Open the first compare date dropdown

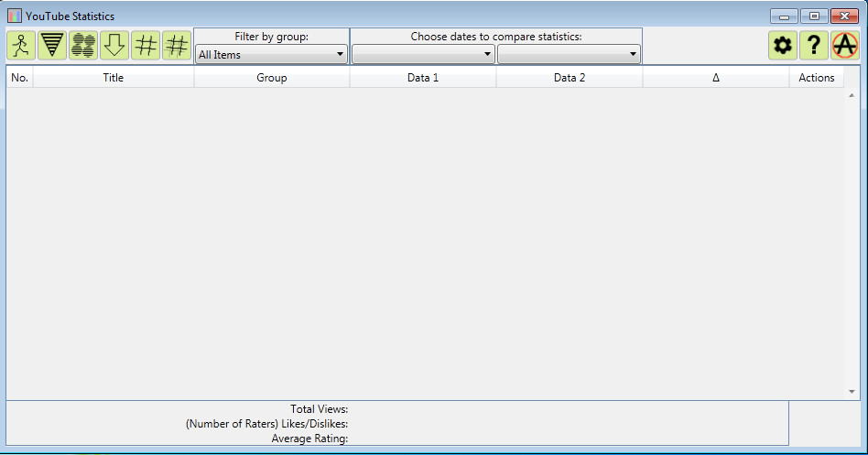(423, 54)
